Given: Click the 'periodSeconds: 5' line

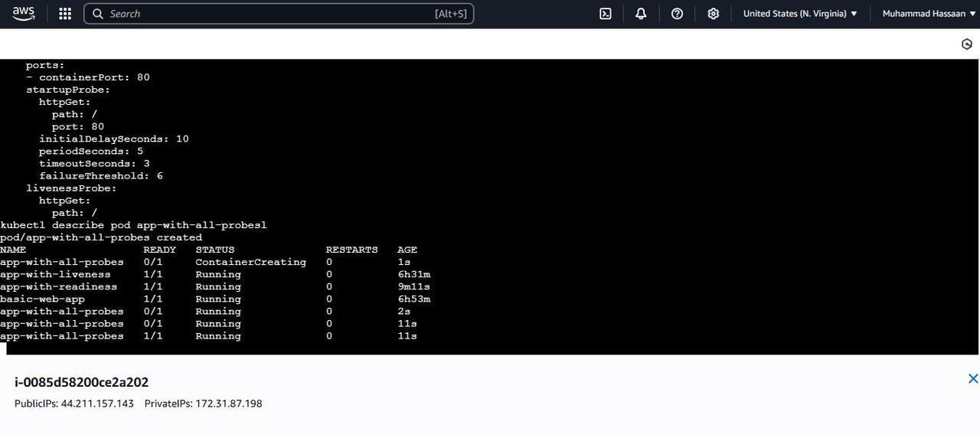Looking at the screenshot, I should point(91,151).
